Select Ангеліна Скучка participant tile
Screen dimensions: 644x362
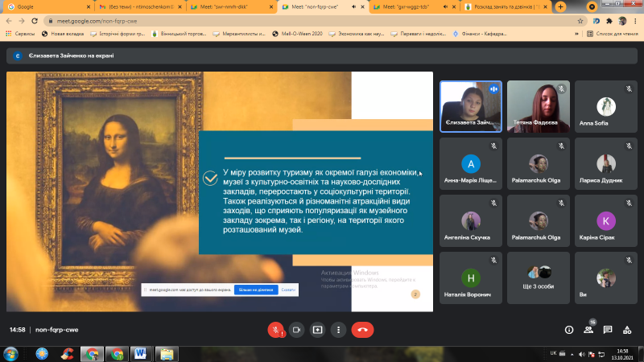click(x=471, y=220)
